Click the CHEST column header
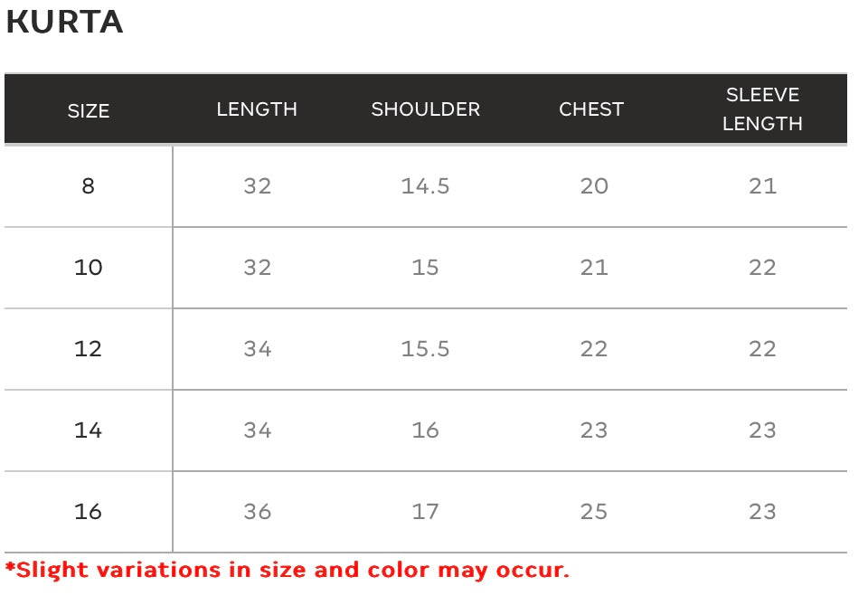The image size is (868, 605). [591, 109]
